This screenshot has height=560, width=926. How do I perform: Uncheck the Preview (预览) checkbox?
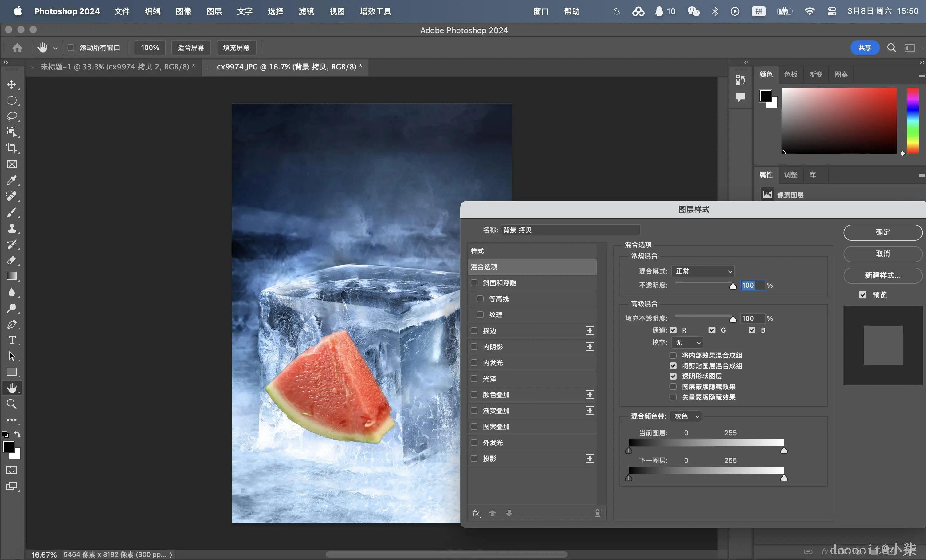pyautogui.click(x=862, y=295)
